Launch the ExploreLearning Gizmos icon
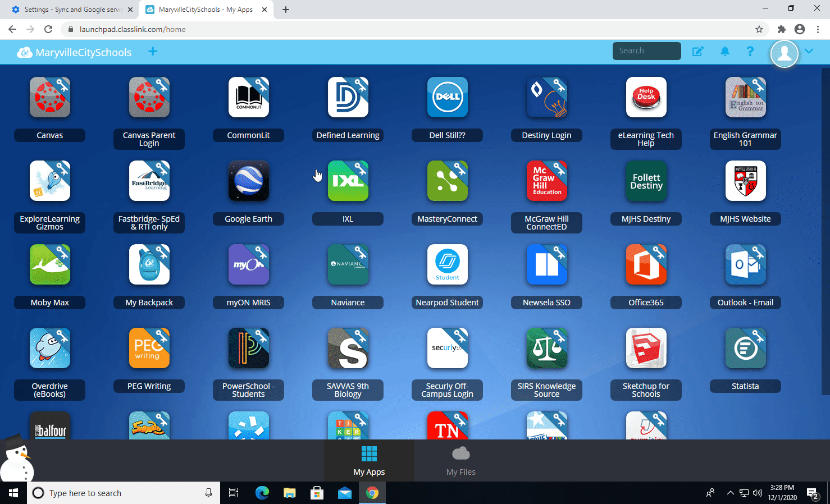Image resolution: width=830 pixels, height=504 pixels. click(50, 181)
